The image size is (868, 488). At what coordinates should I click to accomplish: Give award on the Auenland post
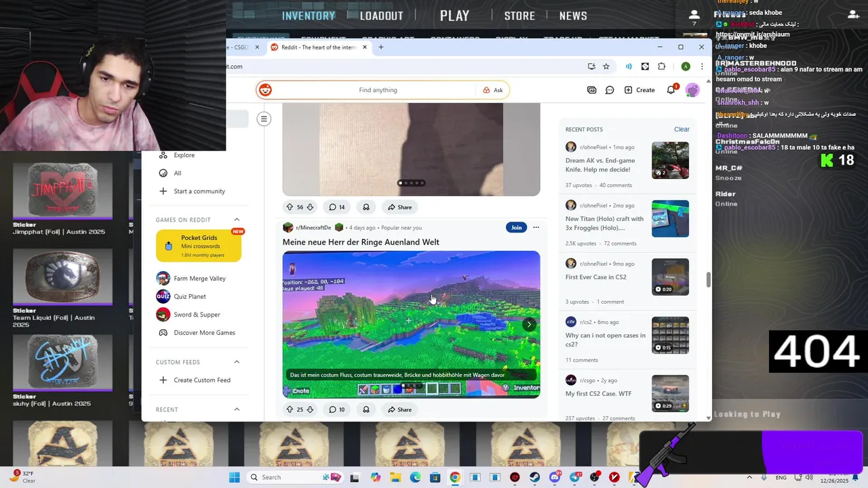coord(366,409)
